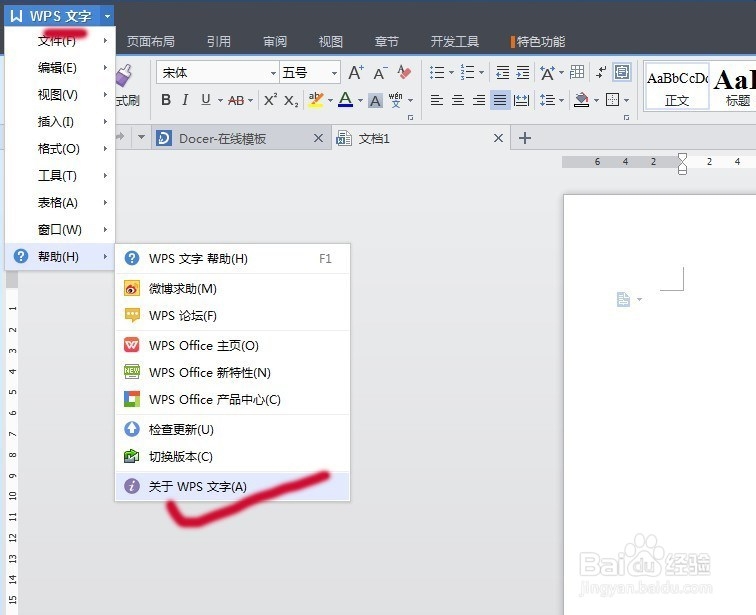Insert numbered list
This screenshot has height=615, width=756.
[x=467, y=72]
